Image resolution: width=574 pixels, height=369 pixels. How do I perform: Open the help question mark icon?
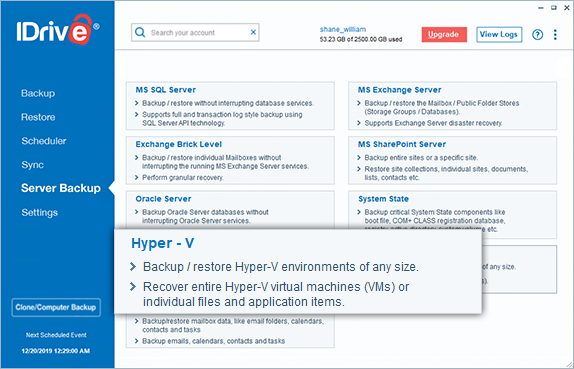(537, 34)
